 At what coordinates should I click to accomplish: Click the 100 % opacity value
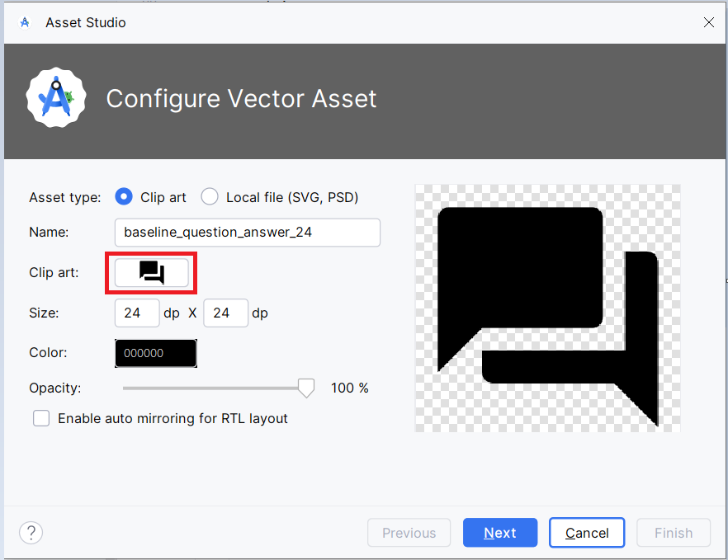point(350,388)
